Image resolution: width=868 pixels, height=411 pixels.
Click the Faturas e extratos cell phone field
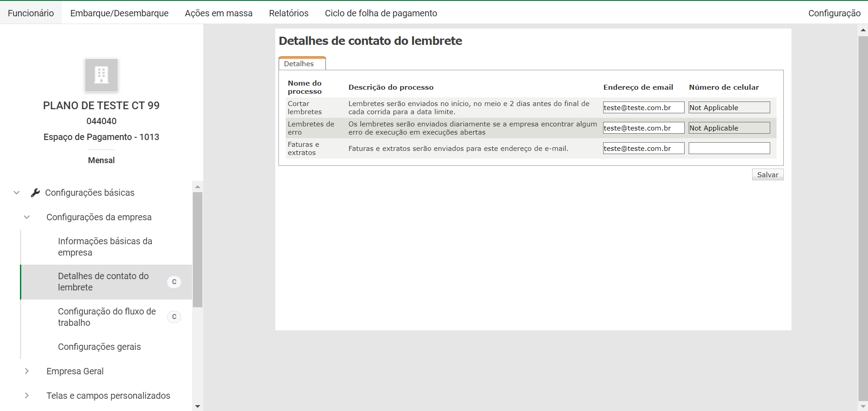pyautogui.click(x=729, y=148)
